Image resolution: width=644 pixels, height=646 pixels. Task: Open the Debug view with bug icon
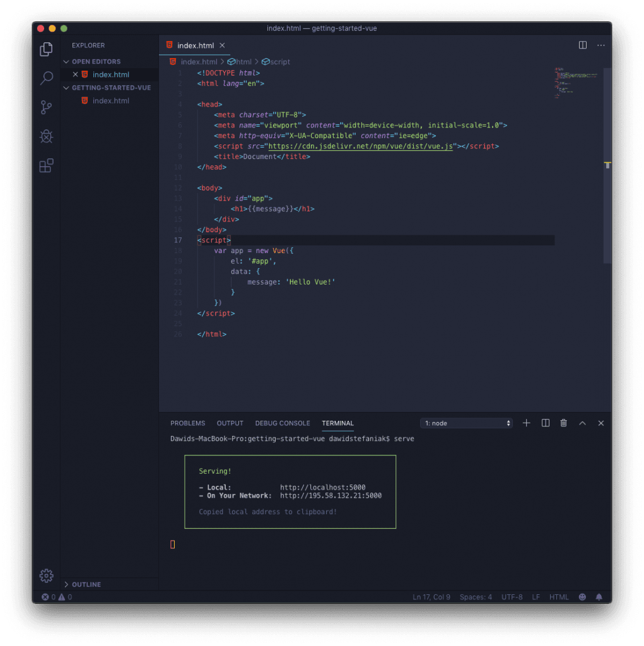(46, 136)
